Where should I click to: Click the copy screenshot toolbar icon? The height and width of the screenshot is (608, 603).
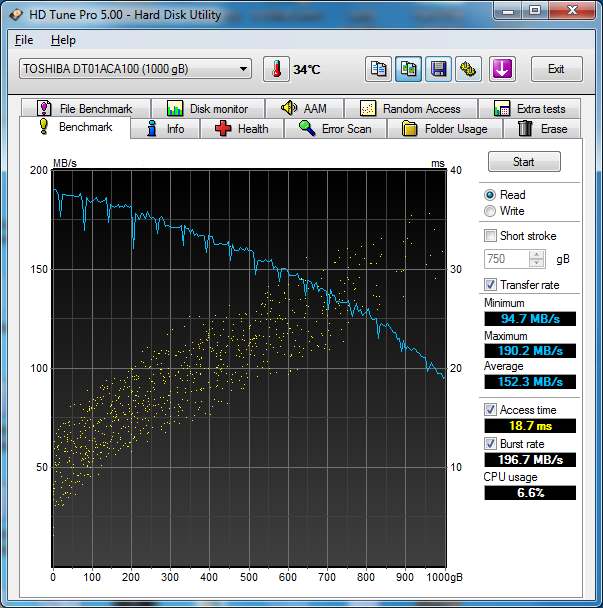pos(408,69)
